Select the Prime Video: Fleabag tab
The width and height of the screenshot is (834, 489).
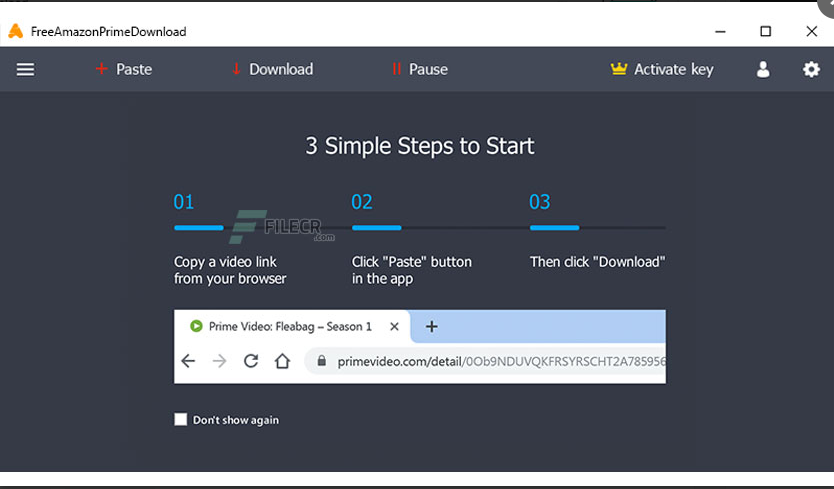pyautogui.click(x=291, y=326)
